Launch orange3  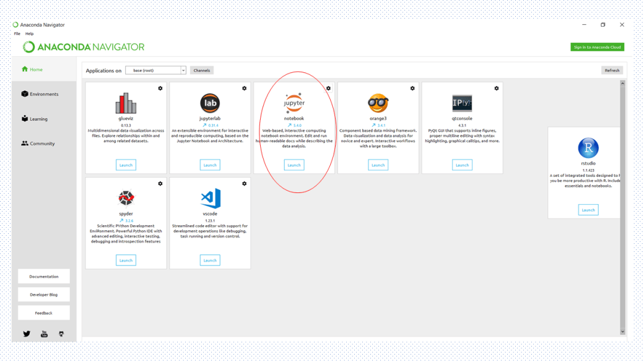click(378, 165)
